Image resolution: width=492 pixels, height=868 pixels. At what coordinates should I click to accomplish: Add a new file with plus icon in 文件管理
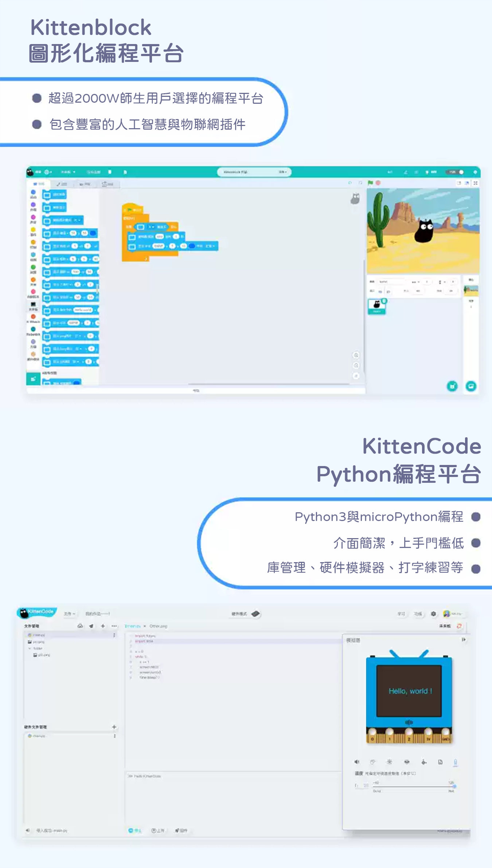coord(103,626)
